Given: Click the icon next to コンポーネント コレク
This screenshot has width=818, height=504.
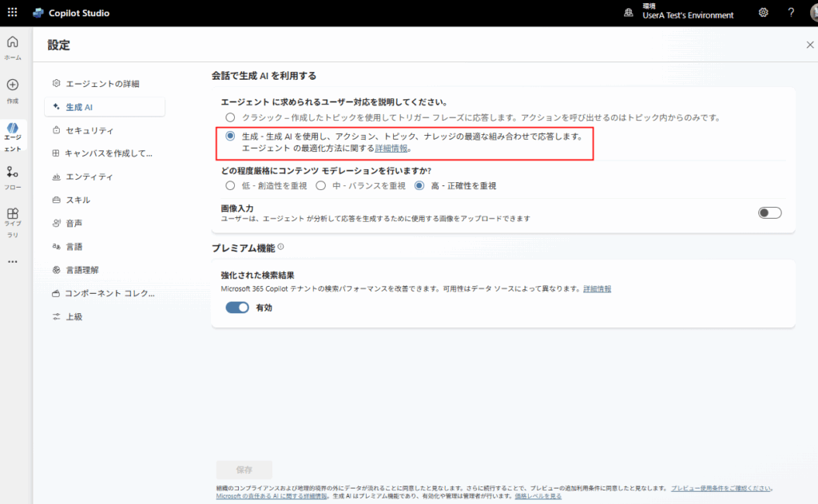Looking at the screenshot, I should click(56, 293).
